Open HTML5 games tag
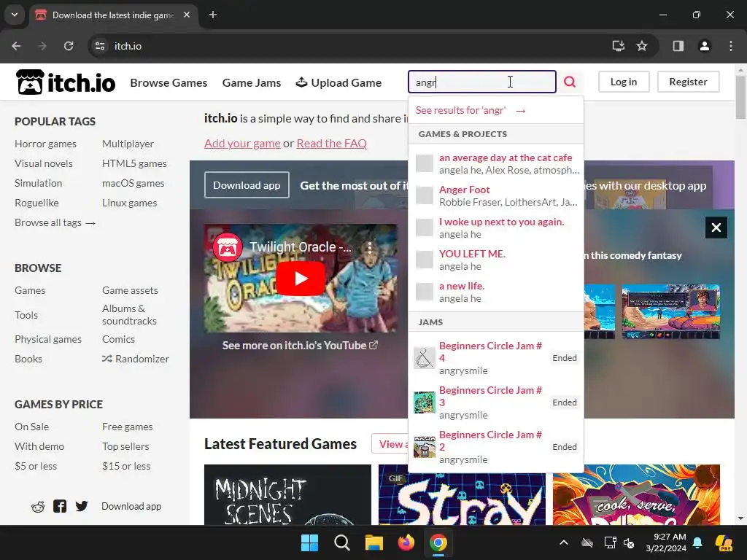Screen dimensions: 747x560 tap(134, 163)
